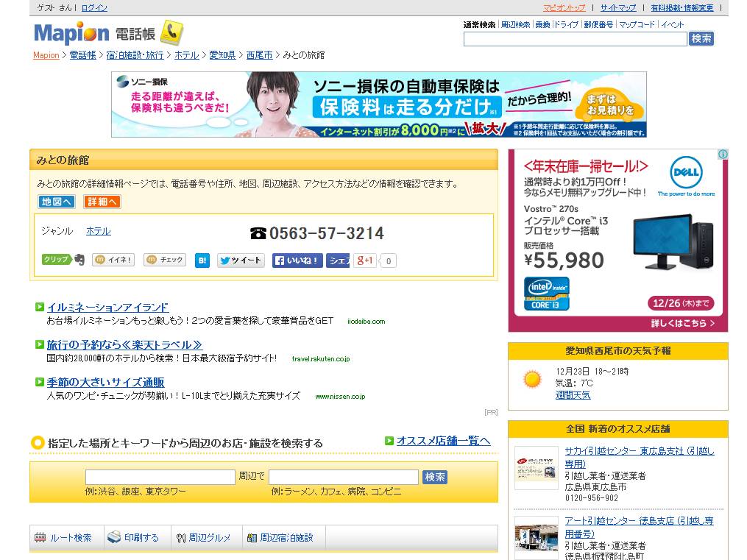Click the 宿泊施設・旅行 breadcrumb link
747x560 pixels.
[135, 55]
